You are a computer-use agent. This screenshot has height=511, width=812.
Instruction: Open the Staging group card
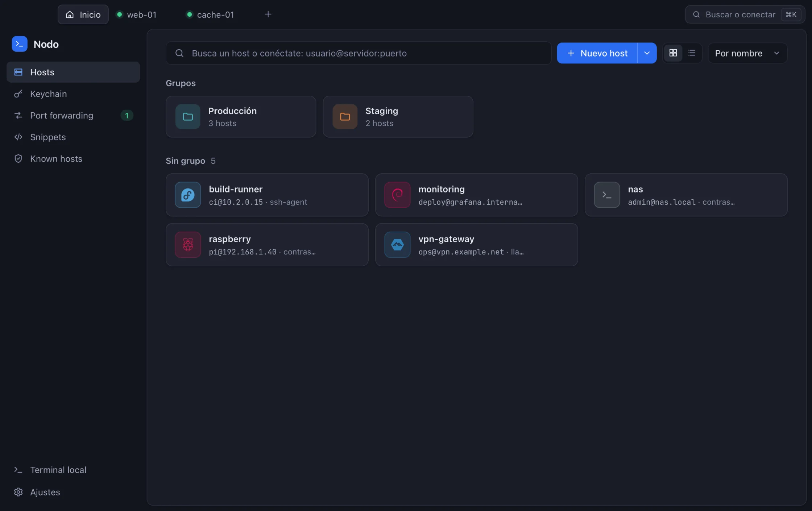[x=398, y=117]
